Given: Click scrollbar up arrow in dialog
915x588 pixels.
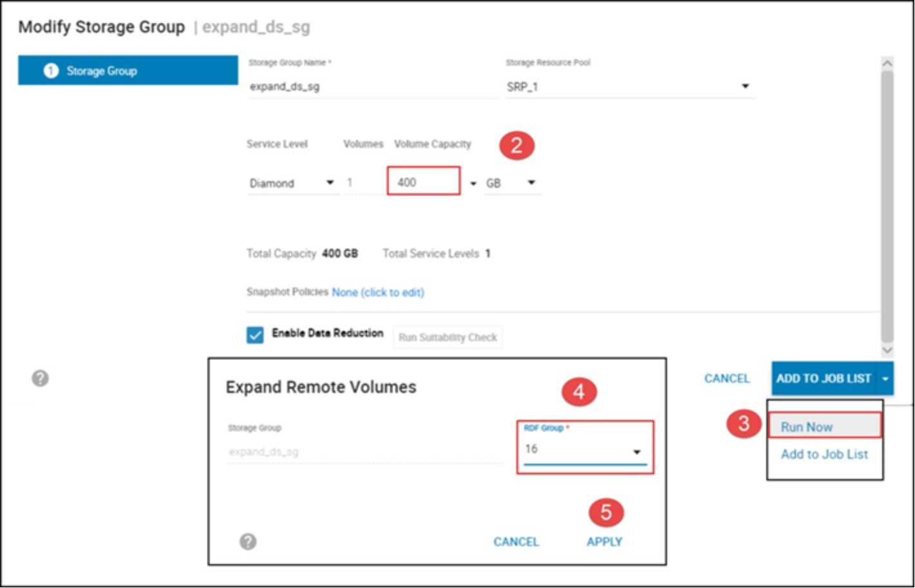Looking at the screenshot, I should click(x=887, y=63).
